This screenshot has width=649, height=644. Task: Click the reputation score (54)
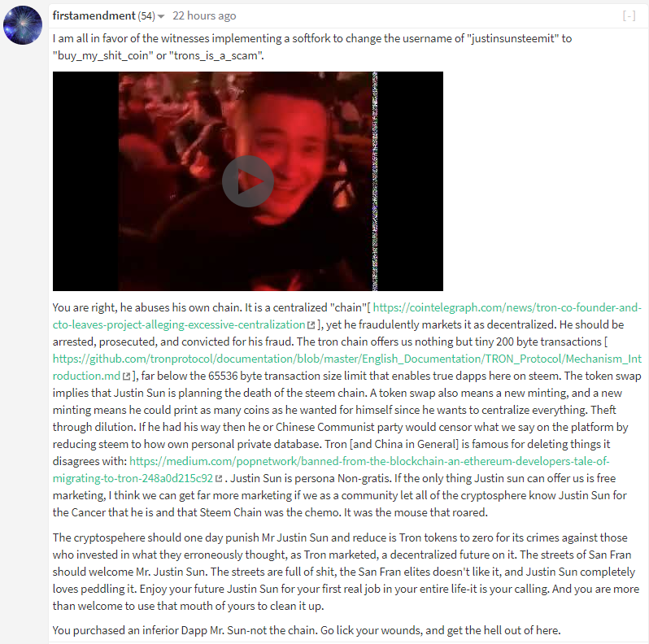[x=146, y=16]
